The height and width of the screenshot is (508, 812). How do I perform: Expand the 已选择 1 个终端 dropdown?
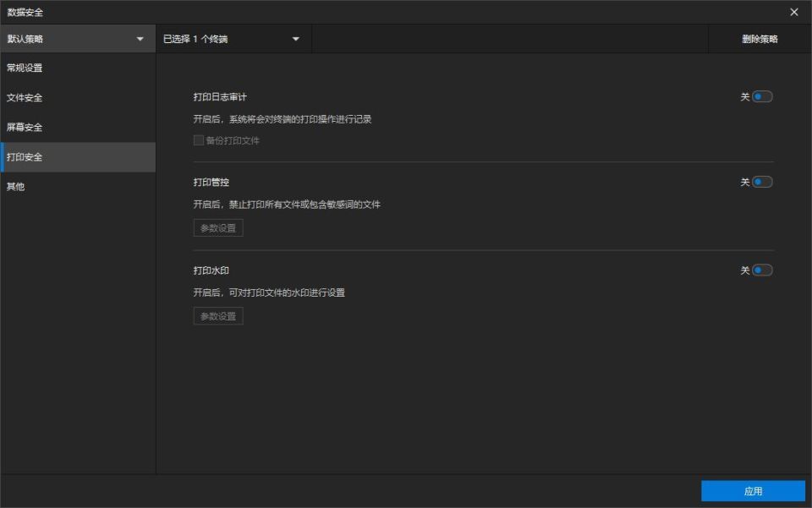pos(233,39)
